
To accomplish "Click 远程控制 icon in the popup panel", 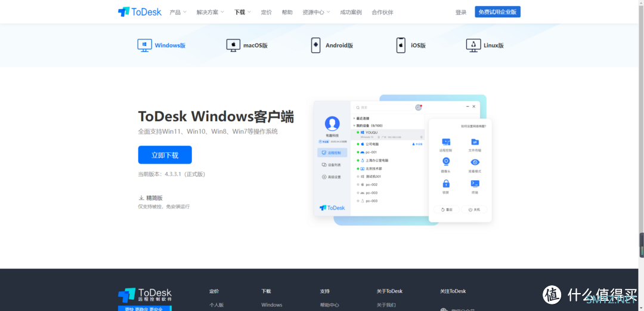I will pos(446,142).
